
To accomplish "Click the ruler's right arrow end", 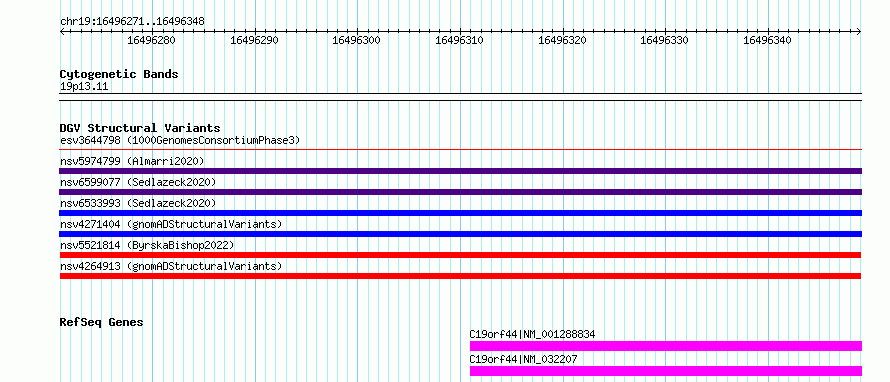I will click(x=859, y=32).
